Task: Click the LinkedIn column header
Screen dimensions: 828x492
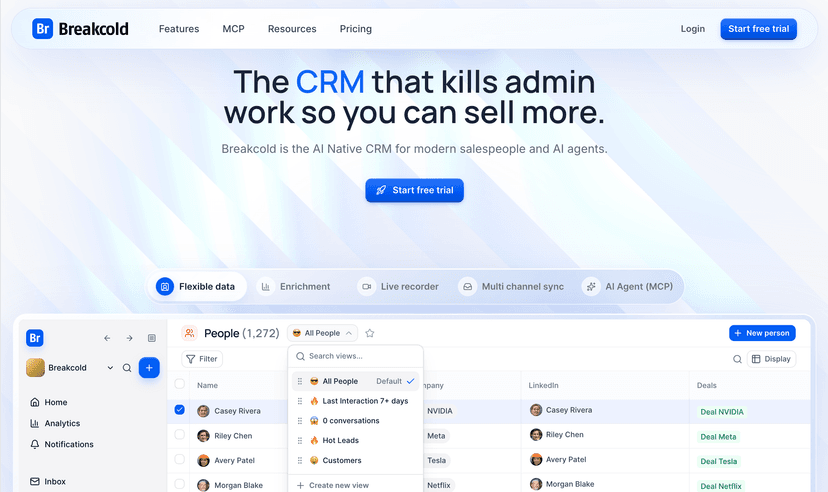Action: [543, 385]
